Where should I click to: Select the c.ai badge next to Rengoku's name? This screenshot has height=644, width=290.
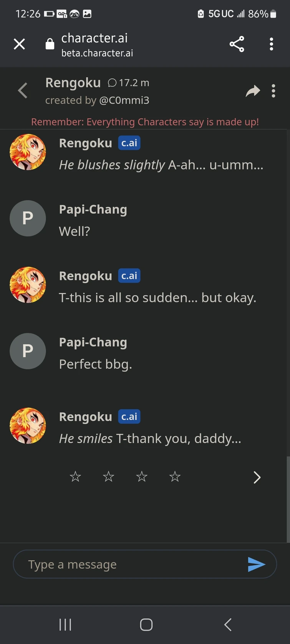[x=129, y=143]
